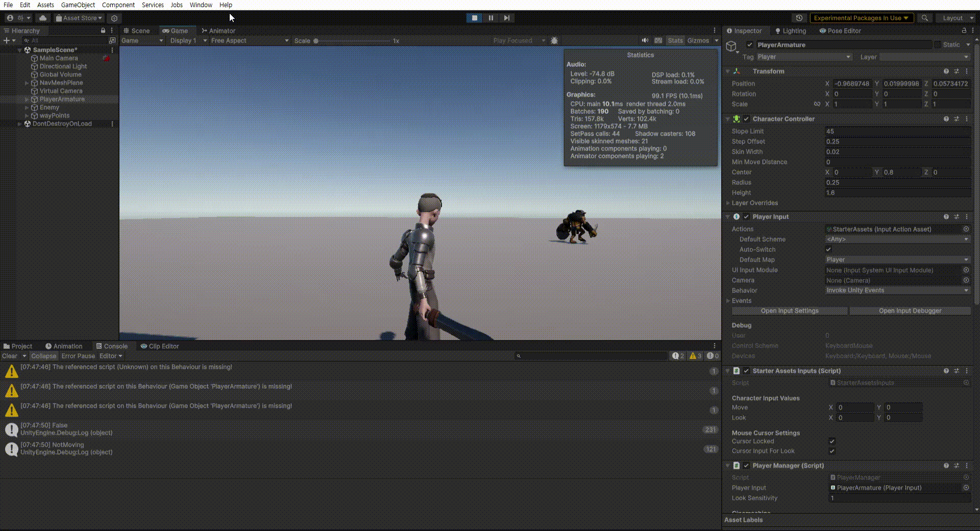The height and width of the screenshot is (531, 980).
Task: Show console warnings count filter
Action: coord(695,356)
